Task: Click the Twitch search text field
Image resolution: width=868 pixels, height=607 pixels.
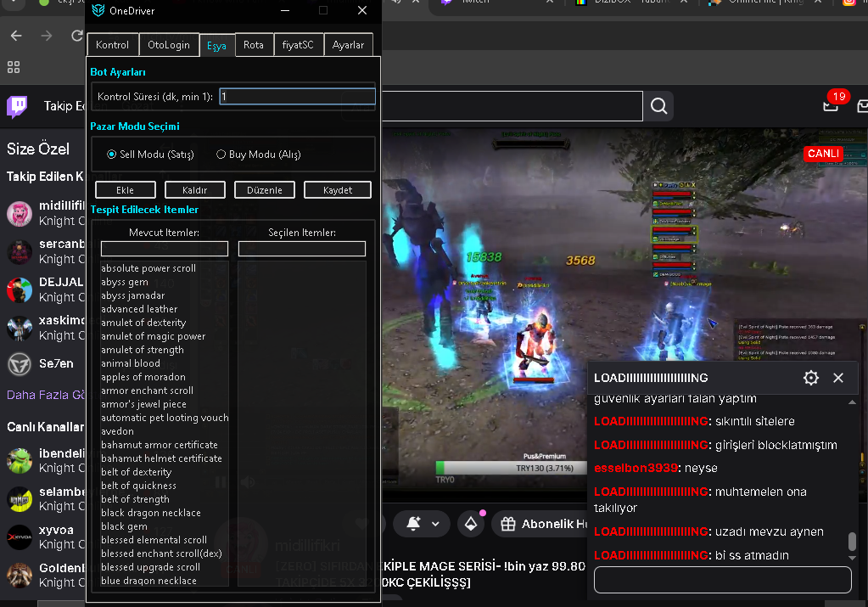Action: coord(512,106)
